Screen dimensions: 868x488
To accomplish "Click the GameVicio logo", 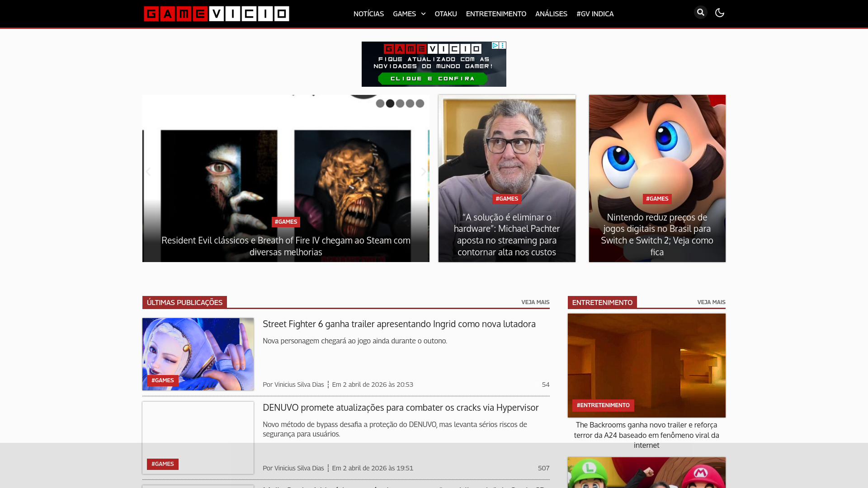I will click(217, 14).
